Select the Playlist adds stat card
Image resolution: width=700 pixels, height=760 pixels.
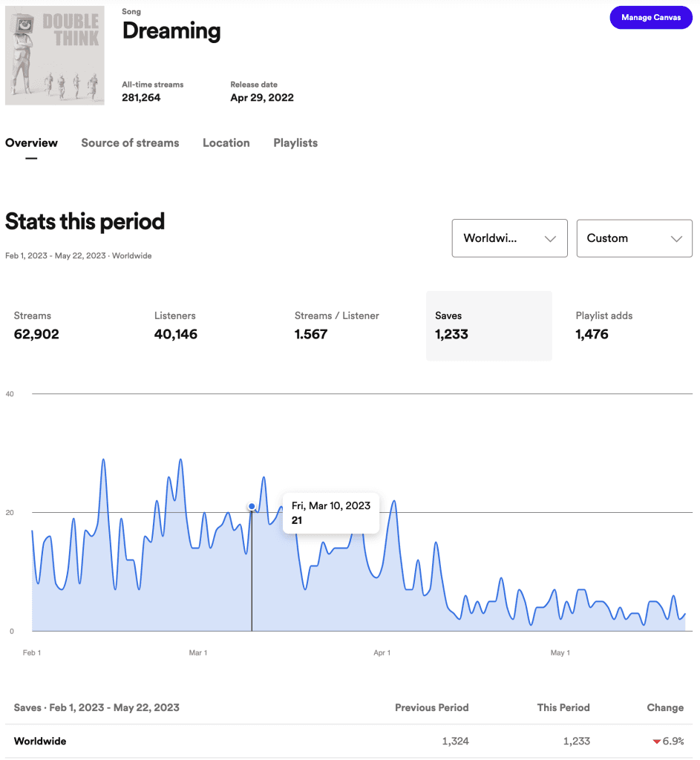pyautogui.click(x=629, y=326)
